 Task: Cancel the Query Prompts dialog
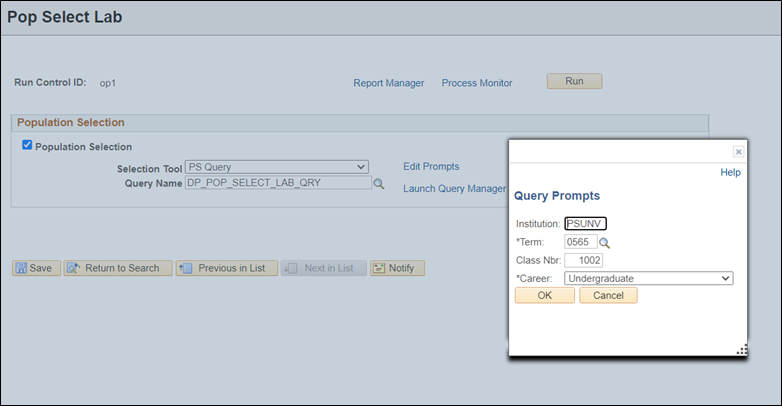[608, 295]
